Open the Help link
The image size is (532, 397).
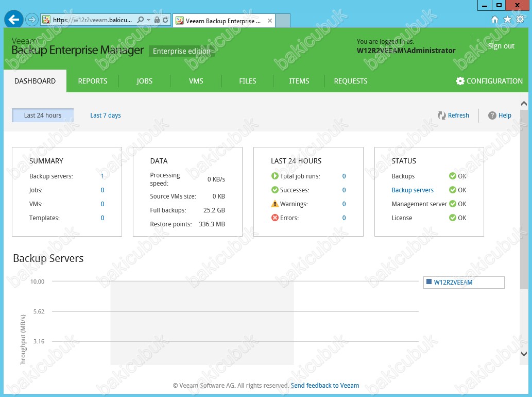(x=505, y=115)
